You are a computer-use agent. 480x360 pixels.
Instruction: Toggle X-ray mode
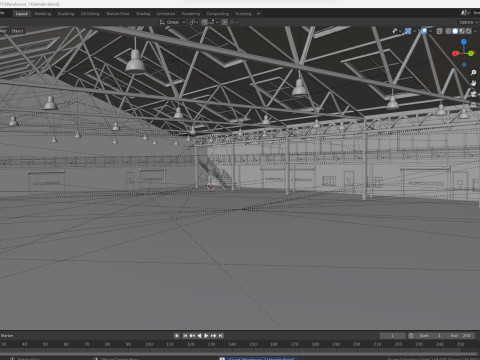(x=440, y=31)
